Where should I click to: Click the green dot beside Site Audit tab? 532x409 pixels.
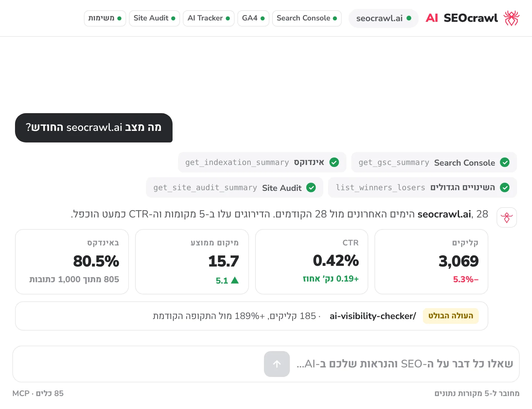173,18
